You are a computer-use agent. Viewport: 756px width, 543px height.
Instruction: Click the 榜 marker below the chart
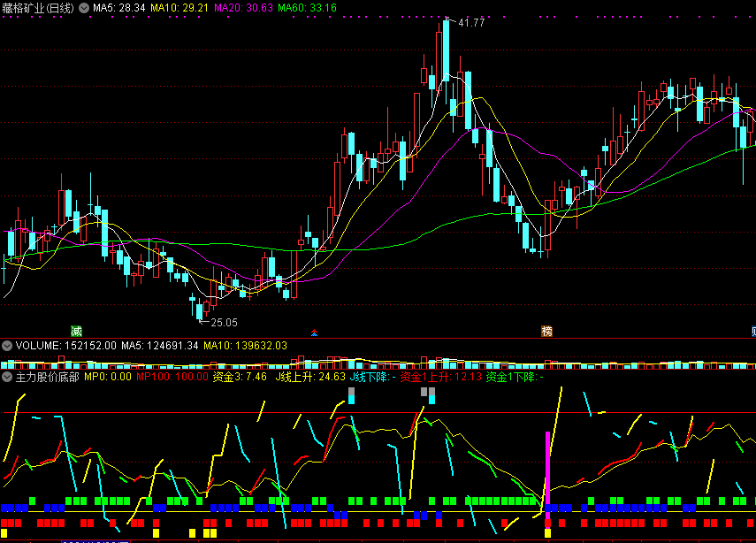546,332
